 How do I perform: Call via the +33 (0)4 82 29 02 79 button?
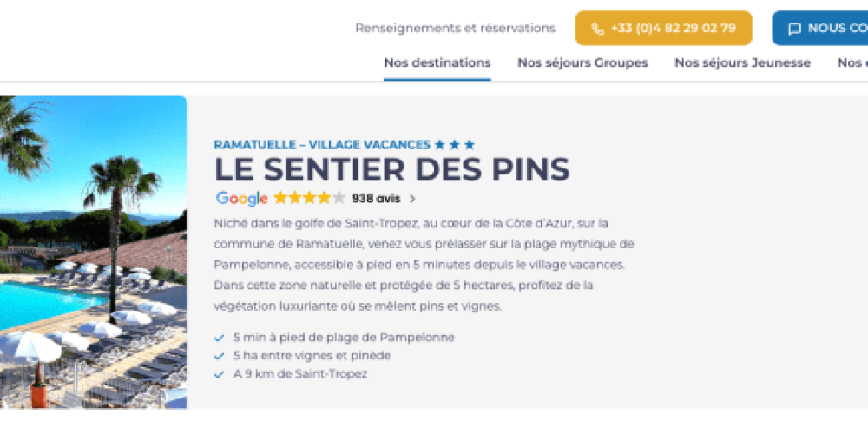click(664, 29)
